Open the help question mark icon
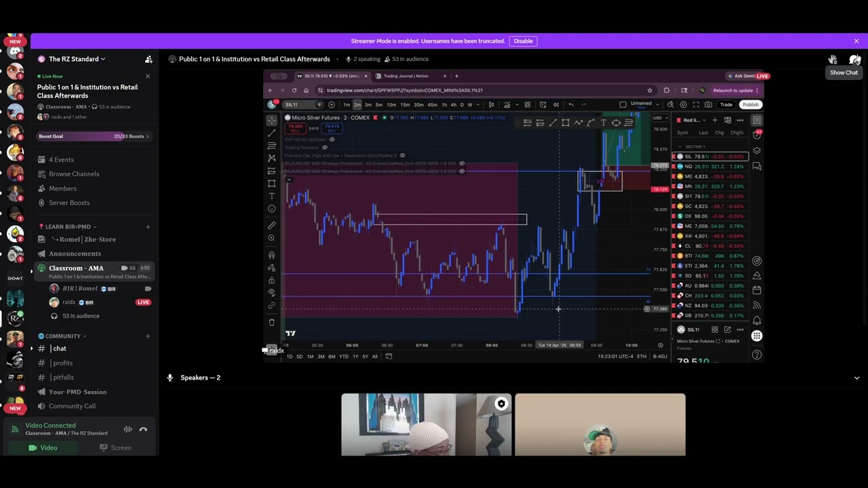Image resolution: width=868 pixels, height=488 pixels. pyautogui.click(x=757, y=354)
